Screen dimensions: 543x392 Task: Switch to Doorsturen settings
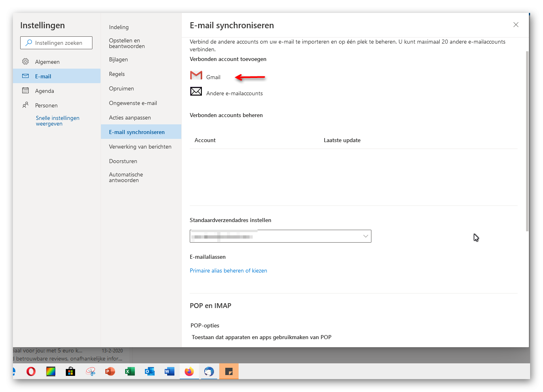[123, 161]
